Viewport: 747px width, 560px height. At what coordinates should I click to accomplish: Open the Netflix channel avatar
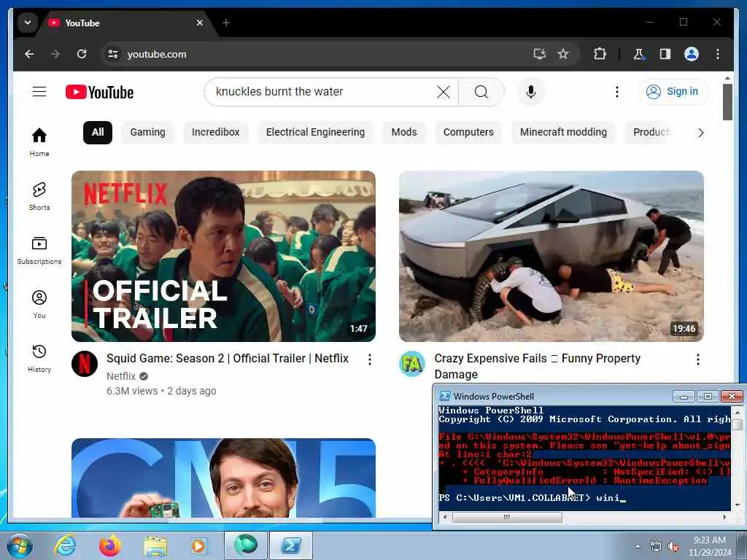pyautogui.click(x=85, y=364)
